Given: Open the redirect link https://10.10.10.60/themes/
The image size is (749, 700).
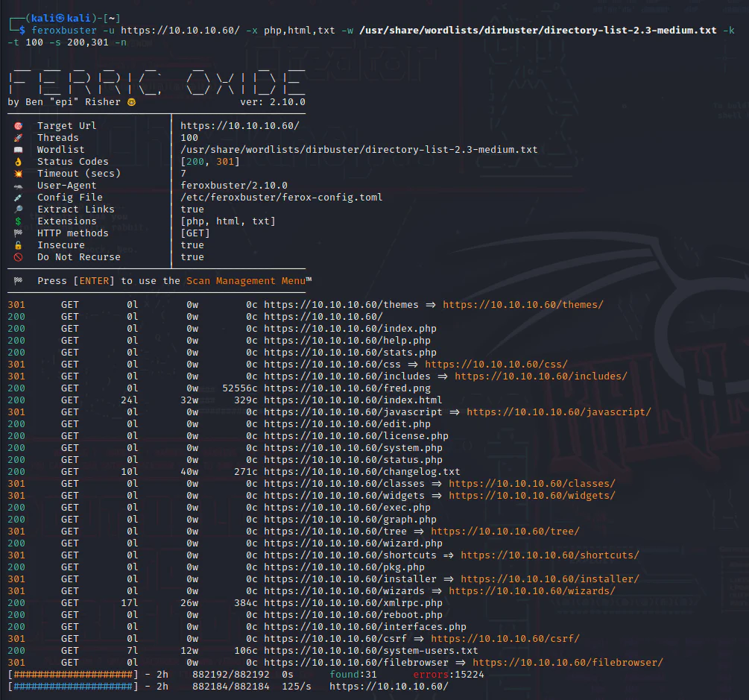Looking at the screenshot, I should pos(523,304).
